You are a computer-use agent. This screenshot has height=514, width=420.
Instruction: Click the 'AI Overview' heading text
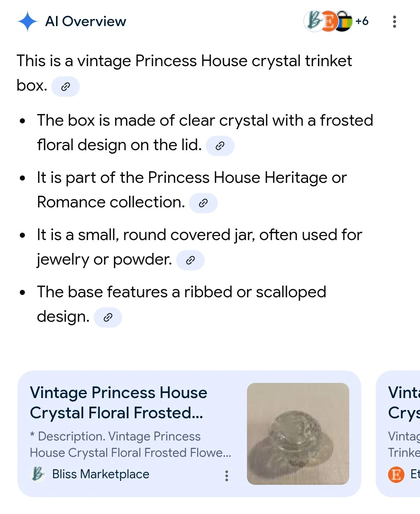point(86,21)
